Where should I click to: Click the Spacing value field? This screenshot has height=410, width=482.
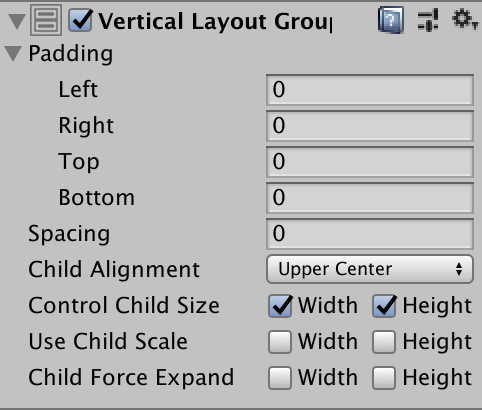point(370,234)
